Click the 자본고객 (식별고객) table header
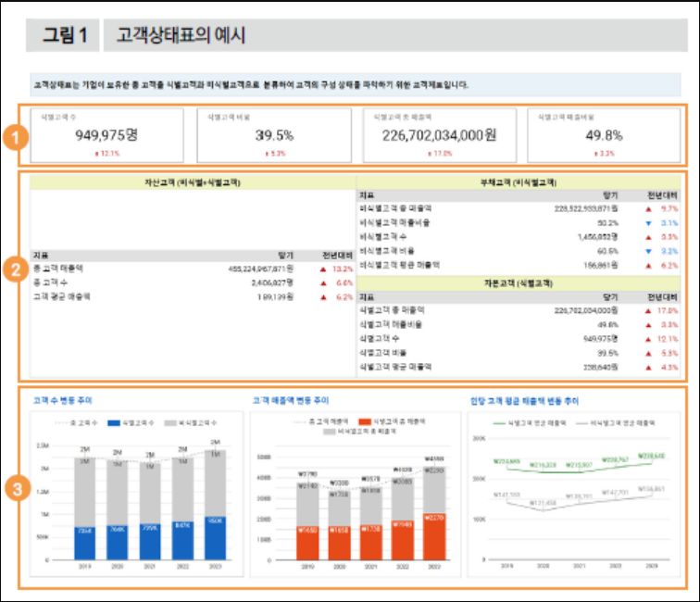 (519, 283)
